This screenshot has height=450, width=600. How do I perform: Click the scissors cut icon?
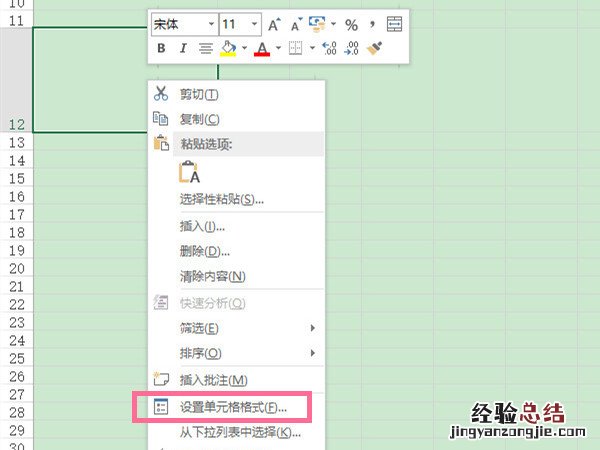(x=161, y=93)
